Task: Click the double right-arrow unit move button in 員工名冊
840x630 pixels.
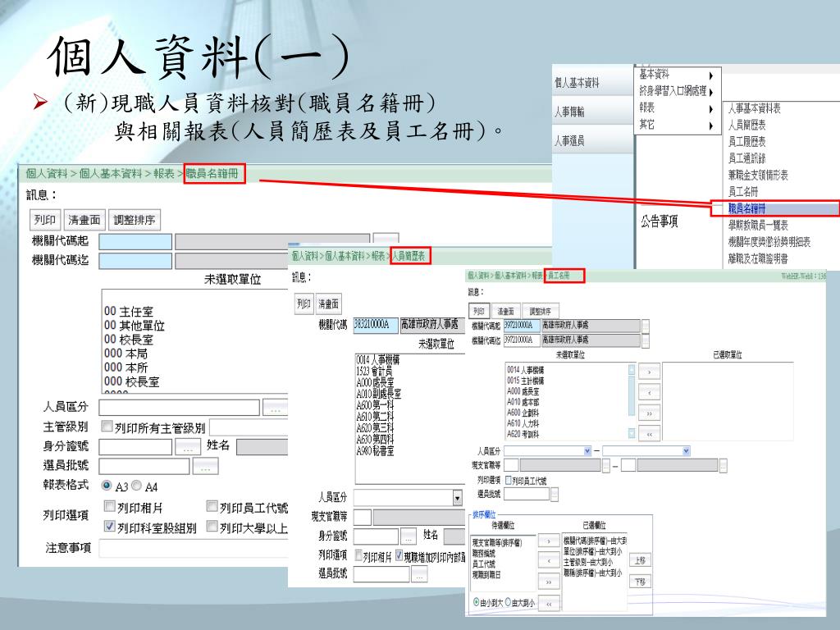Action: pyautogui.click(x=650, y=413)
